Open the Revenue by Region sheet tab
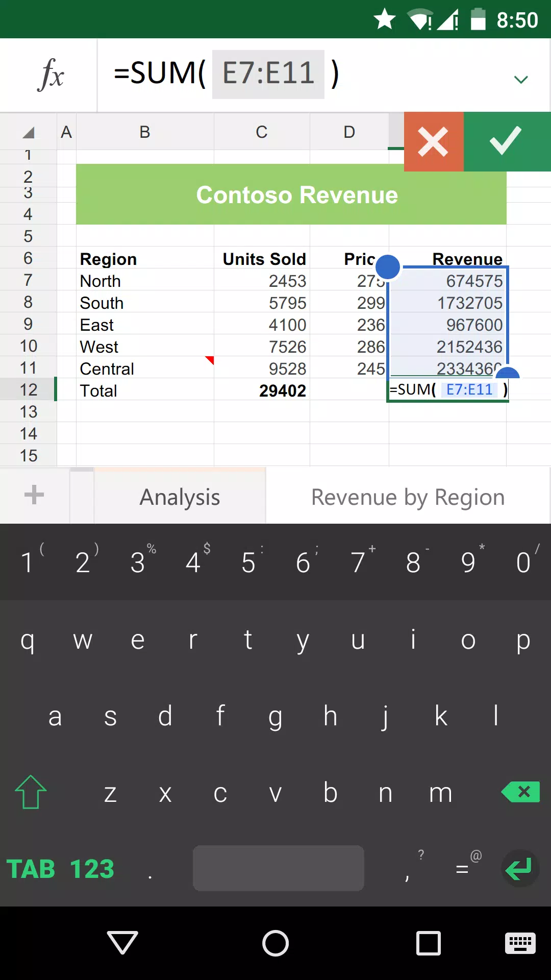Image resolution: width=551 pixels, height=980 pixels. coord(408,497)
